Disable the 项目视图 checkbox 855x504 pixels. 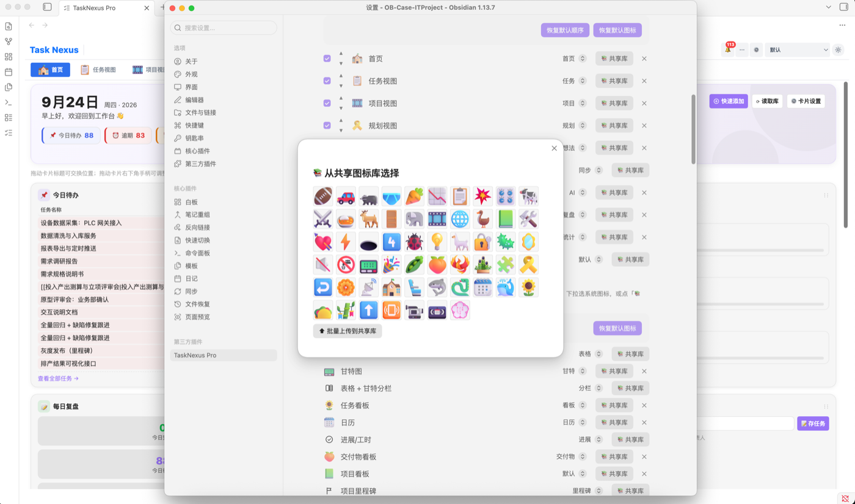pos(327,103)
